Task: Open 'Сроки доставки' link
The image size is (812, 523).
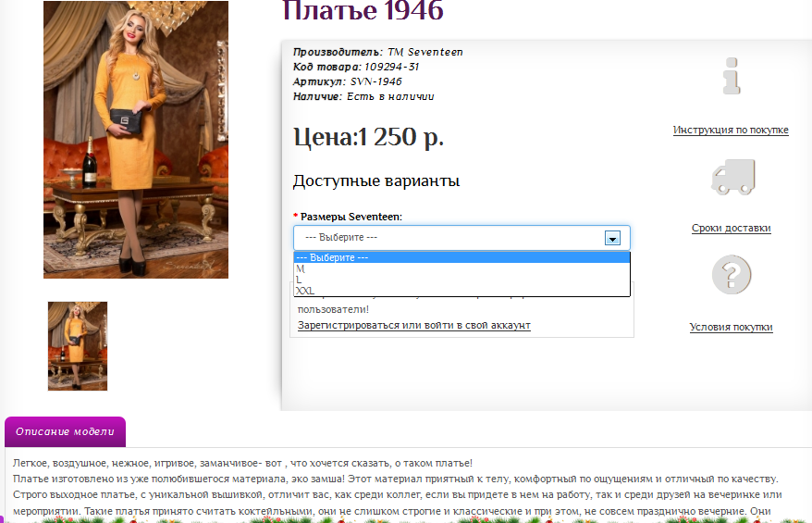Action: click(732, 228)
